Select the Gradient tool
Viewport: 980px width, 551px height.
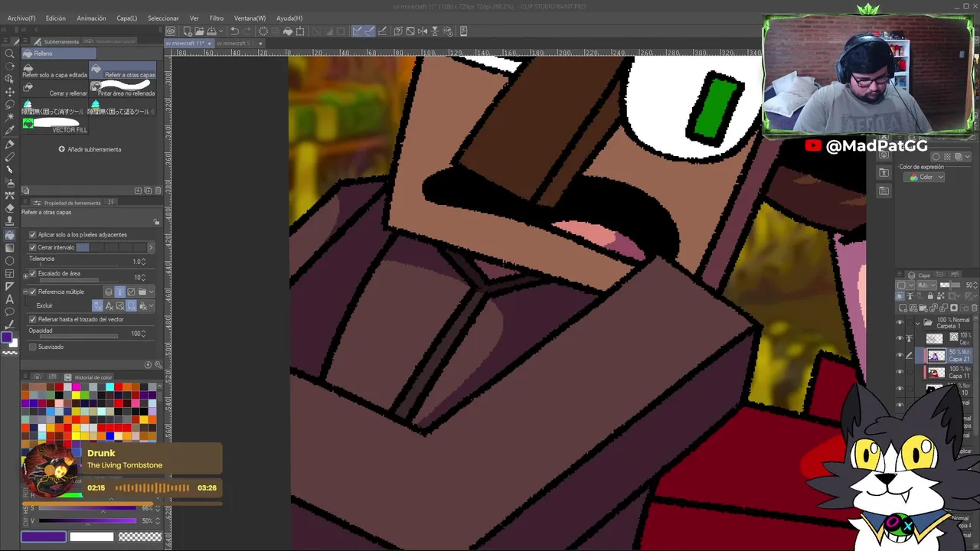tap(10, 247)
